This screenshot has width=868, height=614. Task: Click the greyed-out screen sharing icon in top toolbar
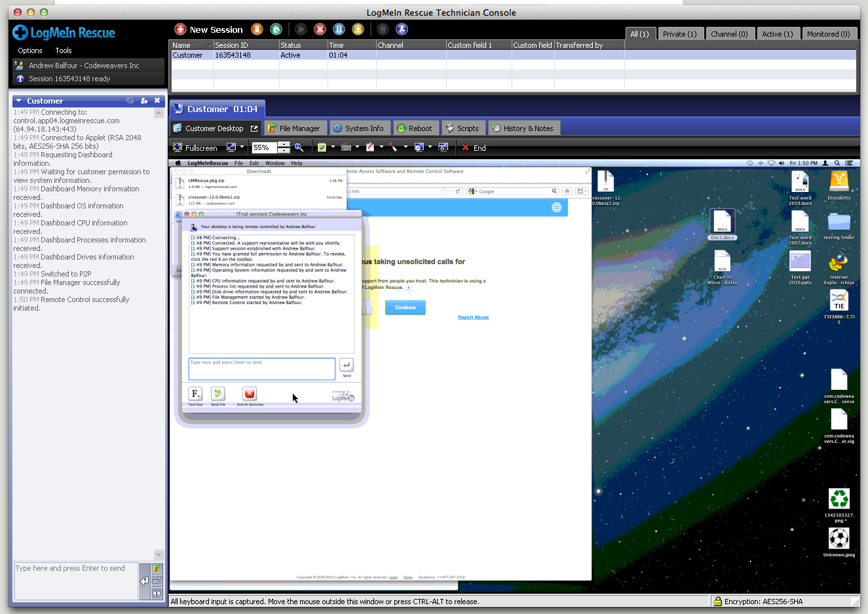point(383,29)
